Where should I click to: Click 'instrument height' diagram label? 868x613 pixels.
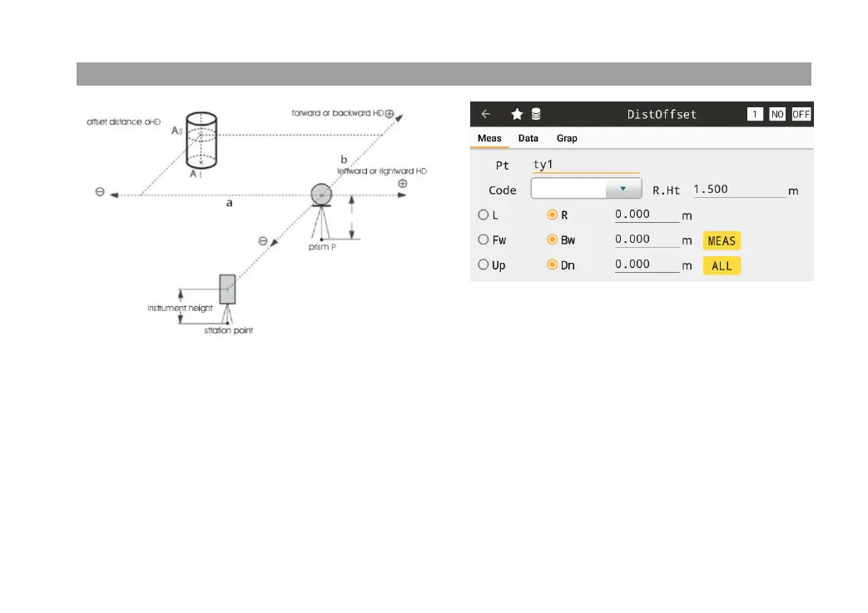pyautogui.click(x=180, y=308)
